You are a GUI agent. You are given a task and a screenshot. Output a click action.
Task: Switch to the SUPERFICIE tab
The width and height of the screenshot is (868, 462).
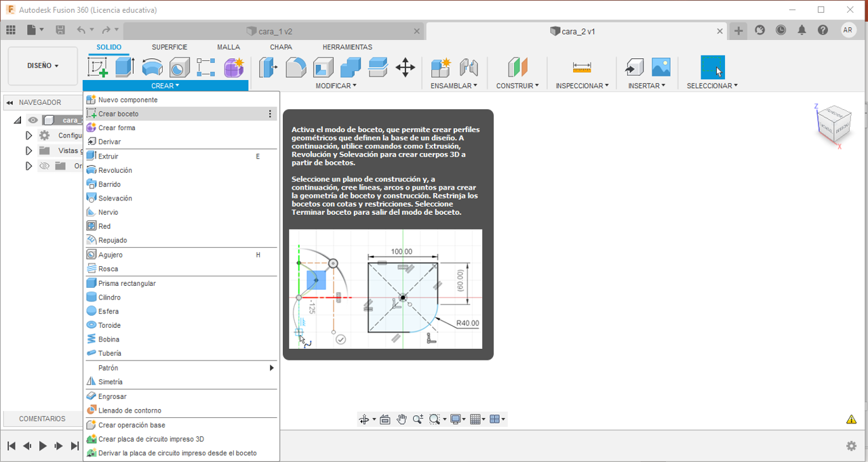(x=170, y=47)
